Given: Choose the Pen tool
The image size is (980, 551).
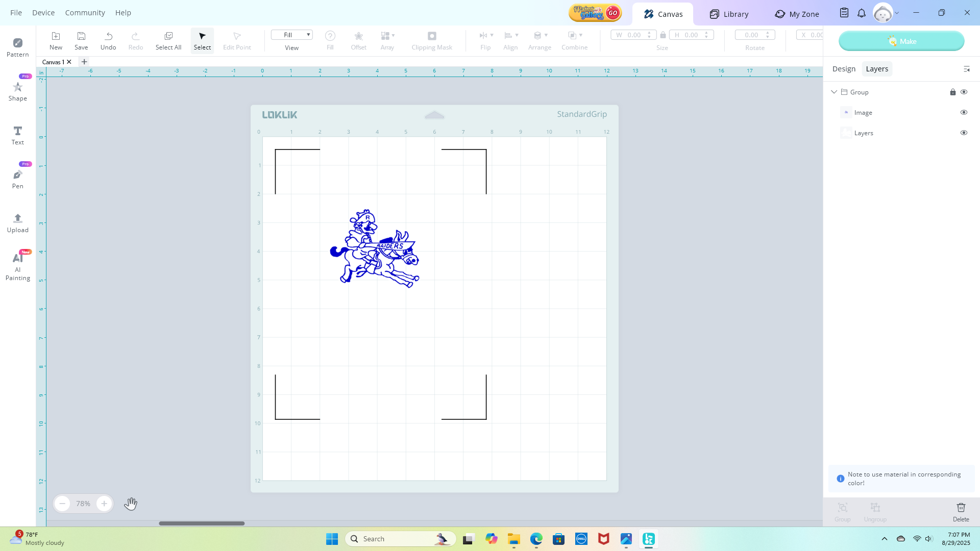Looking at the screenshot, I should (x=18, y=179).
